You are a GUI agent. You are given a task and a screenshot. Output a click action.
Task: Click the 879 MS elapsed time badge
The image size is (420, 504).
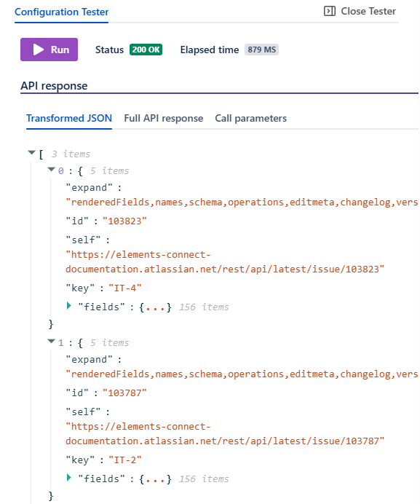[261, 50]
